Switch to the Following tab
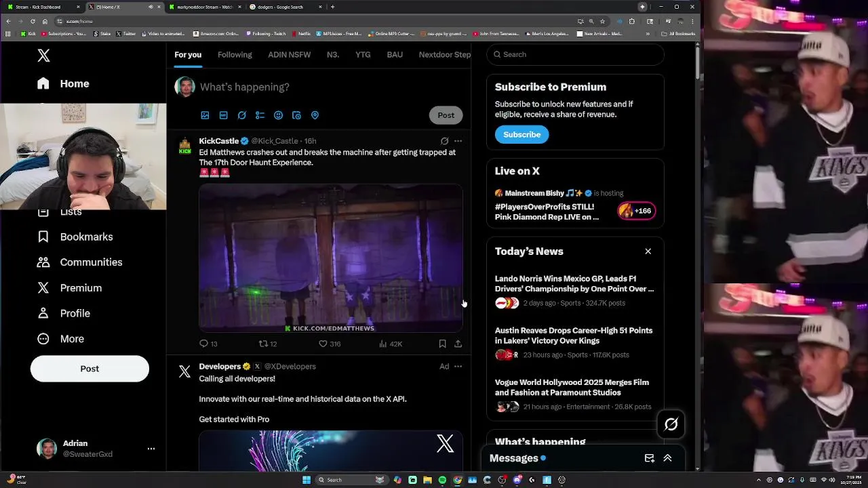This screenshot has width=868, height=488. [235, 55]
